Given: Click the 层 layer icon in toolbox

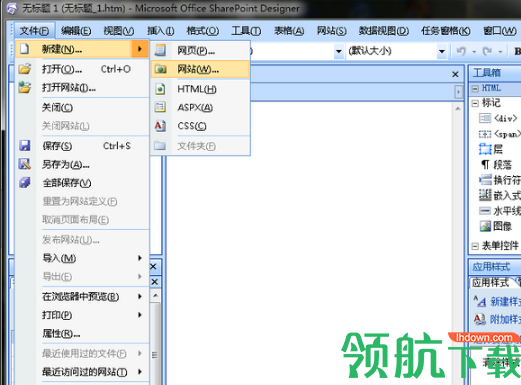Looking at the screenshot, I should 485,149.
